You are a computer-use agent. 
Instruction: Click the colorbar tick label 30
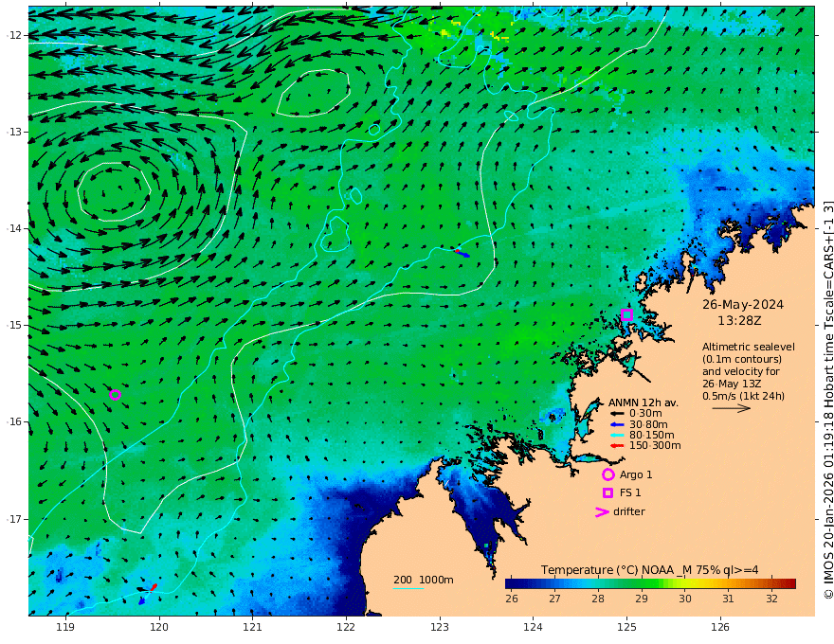click(685, 599)
